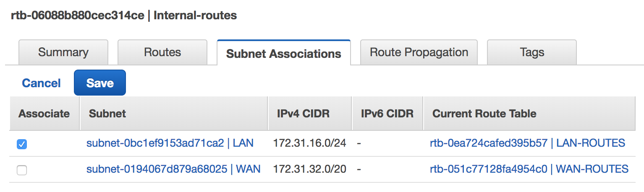Open subnet-0bc1ef9153ad71ca2 LAN link
The width and height of the screenshot is (644, 192).
[x=170, y=143]
